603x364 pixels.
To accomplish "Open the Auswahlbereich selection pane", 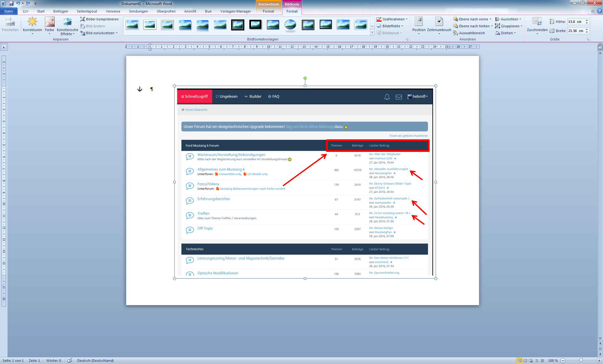I will [x=469, y=33].
